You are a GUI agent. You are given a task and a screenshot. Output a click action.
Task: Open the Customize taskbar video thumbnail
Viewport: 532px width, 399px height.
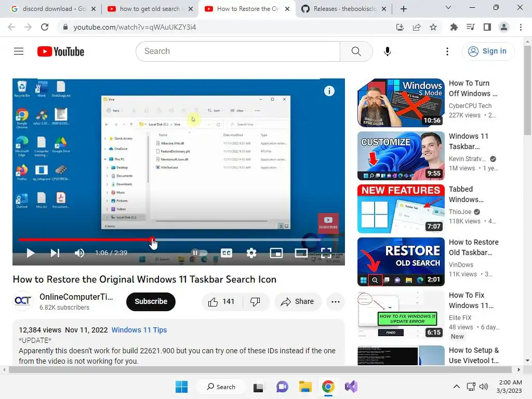click(401, 156)
